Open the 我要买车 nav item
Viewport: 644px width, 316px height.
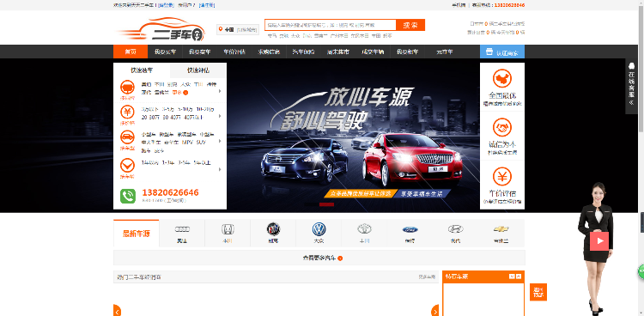[165, 52]
